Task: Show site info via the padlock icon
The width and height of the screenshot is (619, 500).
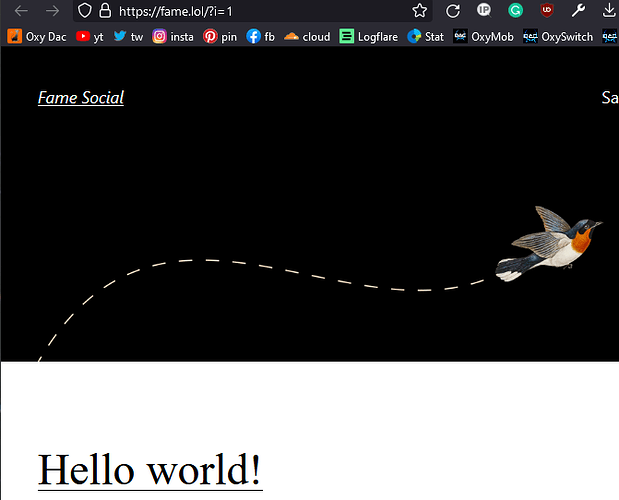Action: click(x=104, y=11)
